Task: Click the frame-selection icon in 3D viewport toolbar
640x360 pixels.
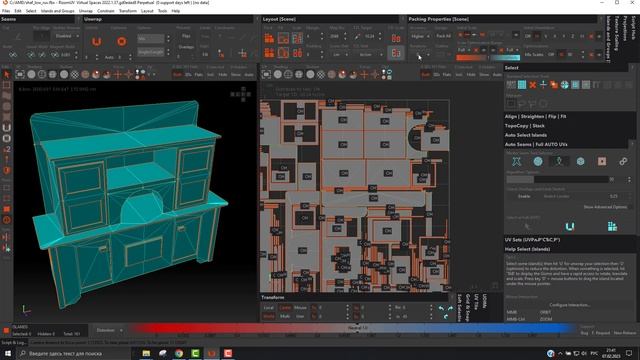Action: click(20, 74)
